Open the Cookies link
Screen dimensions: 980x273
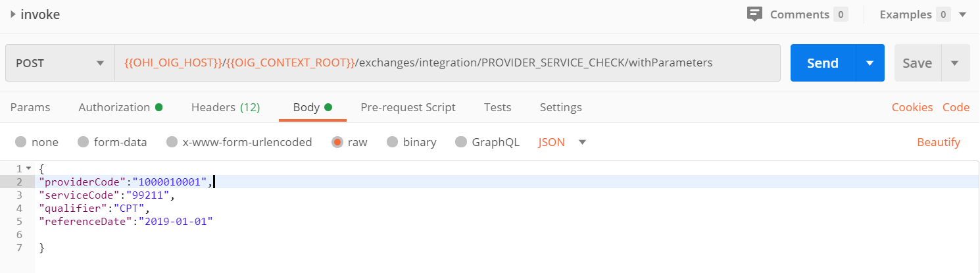pyautogui.click(x=912, y=107)
